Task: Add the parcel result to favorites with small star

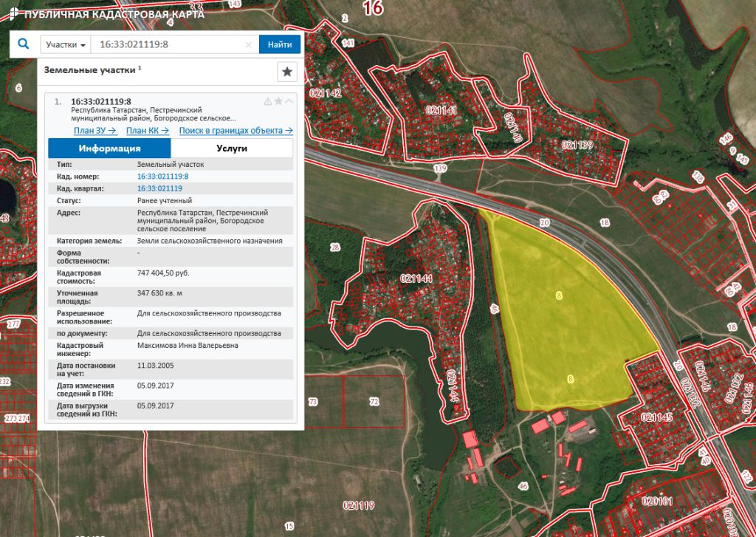Action: pos(278,101)
